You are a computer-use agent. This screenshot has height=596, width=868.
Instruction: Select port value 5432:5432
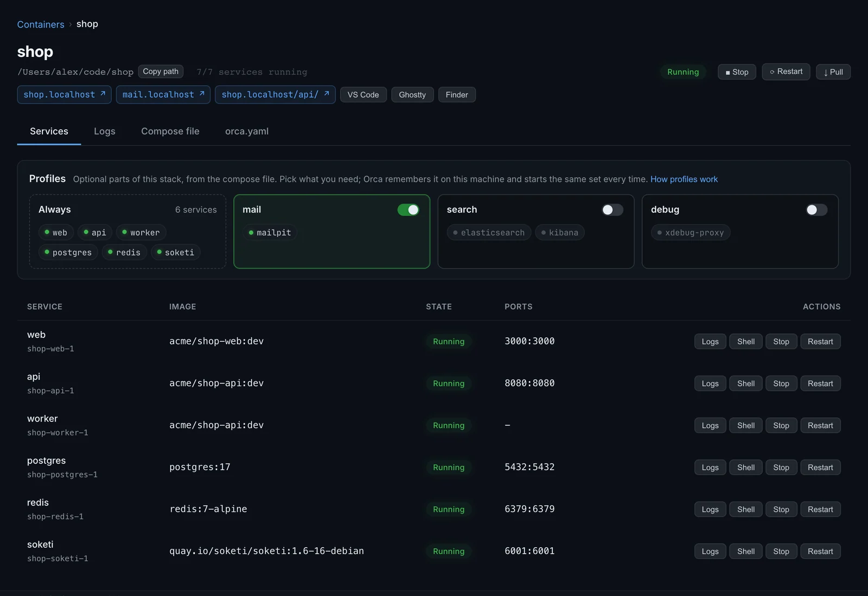click(529, 467)
